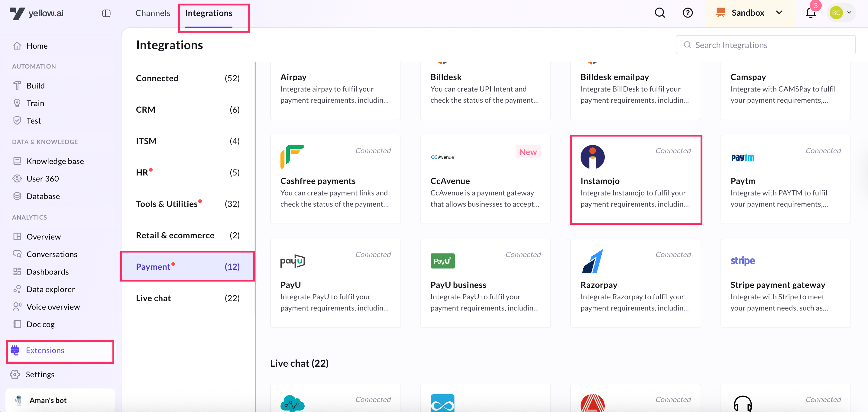The width and height of the screenshot is (868, 412).
Task: Click the Razorpay logo
Action: coord(592,261)
